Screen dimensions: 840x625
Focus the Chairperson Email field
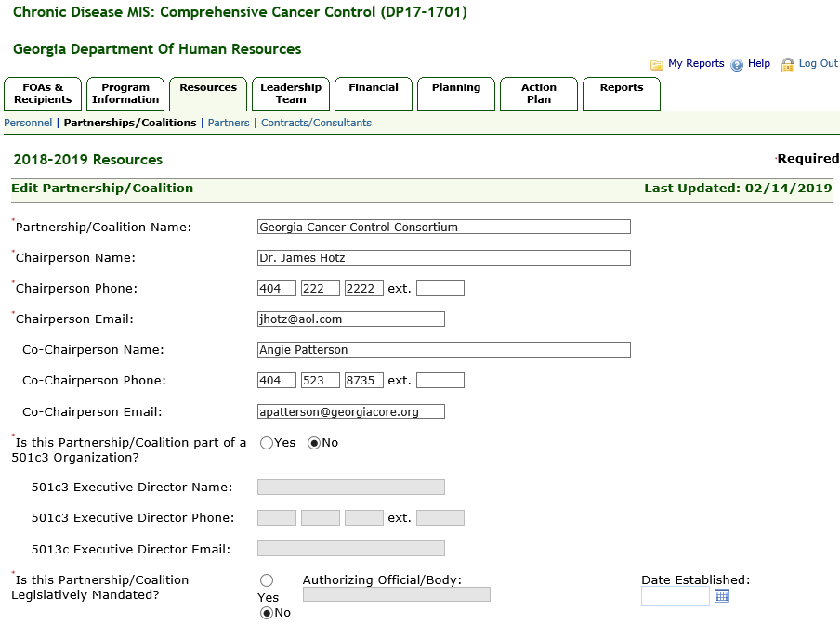pos(350,319)
